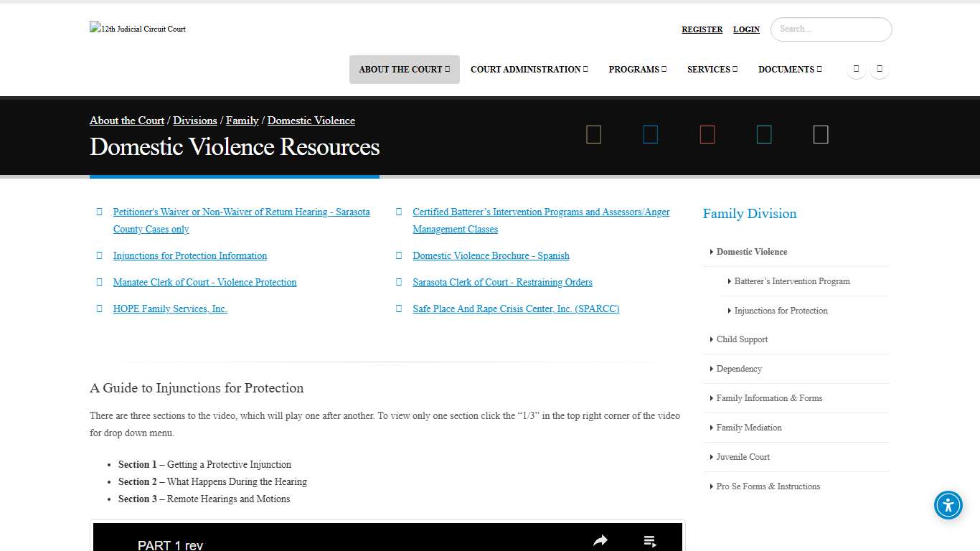Click the Register link
Screen dimensions: 980x551
click(x=702, y=29)
